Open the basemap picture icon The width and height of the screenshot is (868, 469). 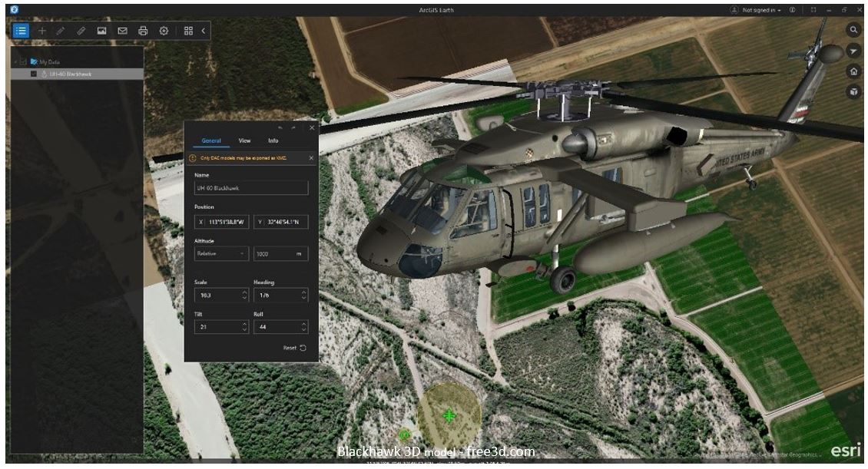102,31
